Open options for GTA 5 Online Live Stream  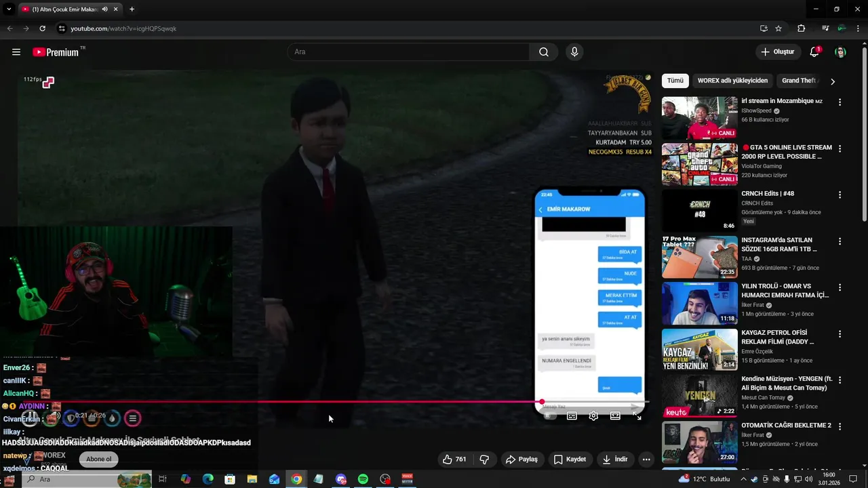(840, 148)
